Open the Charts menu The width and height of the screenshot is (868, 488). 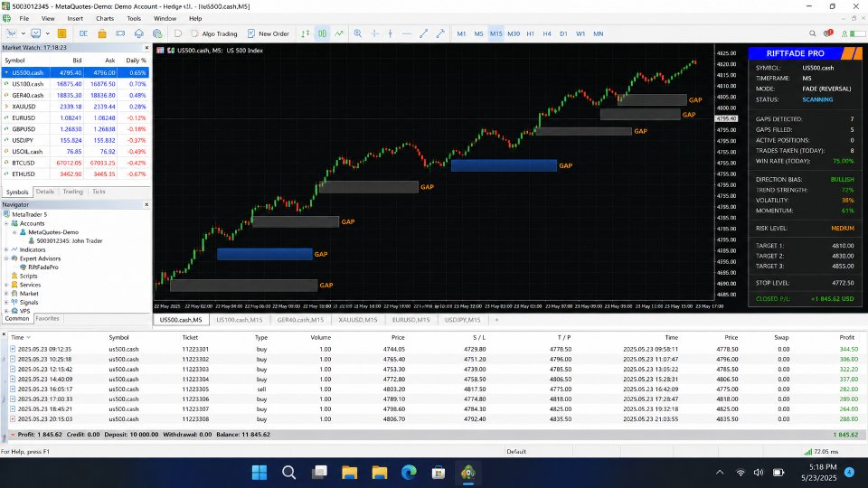click(x=105, y=18)
